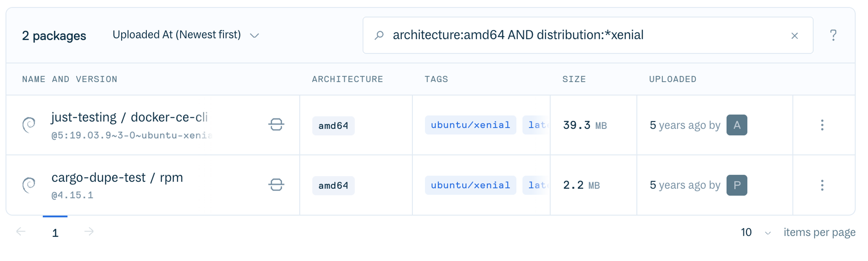Click the search magnifier icon
868x261 pixels.
click(379, 35)
